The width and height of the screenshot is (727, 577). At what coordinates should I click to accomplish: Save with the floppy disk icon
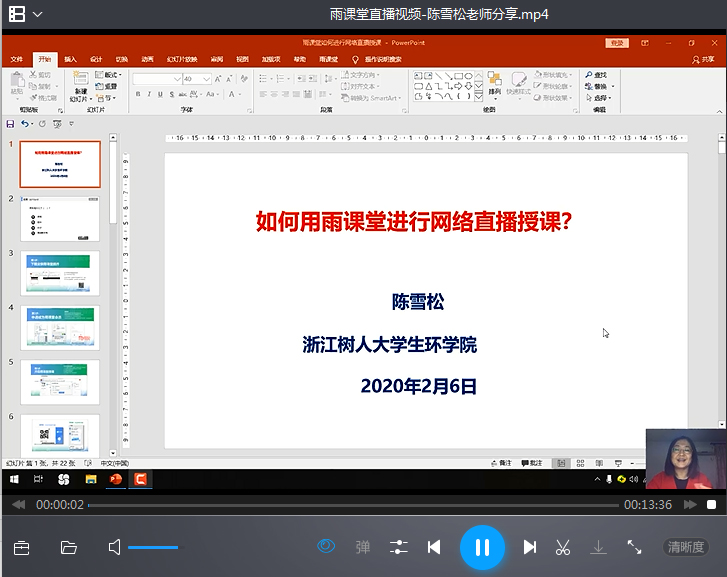click(x=10, y=124)
